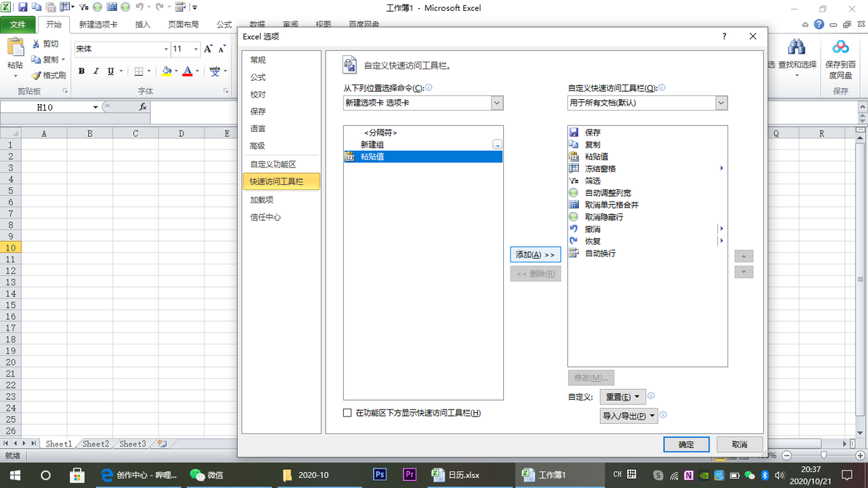Click the dialog help question mark
Viewport: 868px width, 488px height.
coord(724,36)
